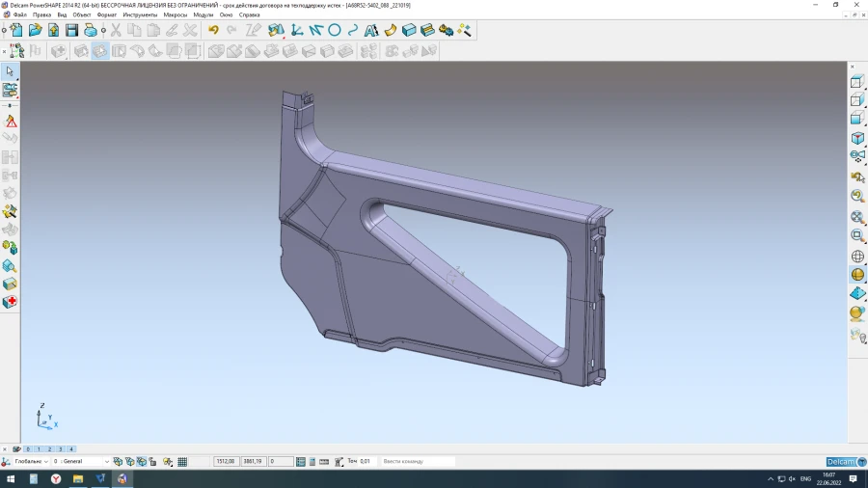Click the Undo arrow in the toolbar
Viewport: 868px width, 488px height.
tap(213, 30)
